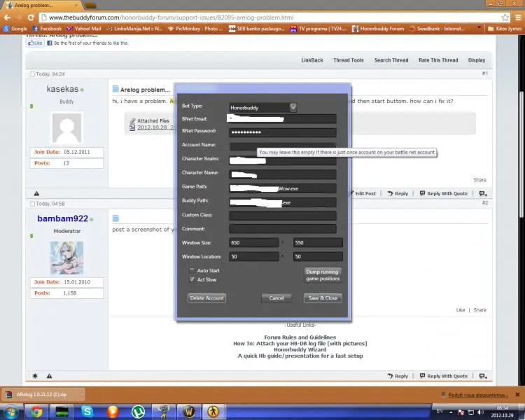This screenshot has width=525, height=420.
Task: Click Account Name field
Action: [x=283, y=146]
